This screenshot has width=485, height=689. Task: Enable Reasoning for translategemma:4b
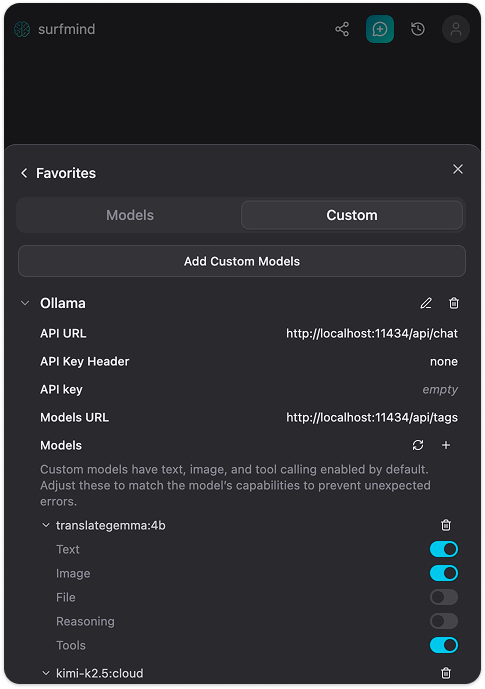click(444, 621)
